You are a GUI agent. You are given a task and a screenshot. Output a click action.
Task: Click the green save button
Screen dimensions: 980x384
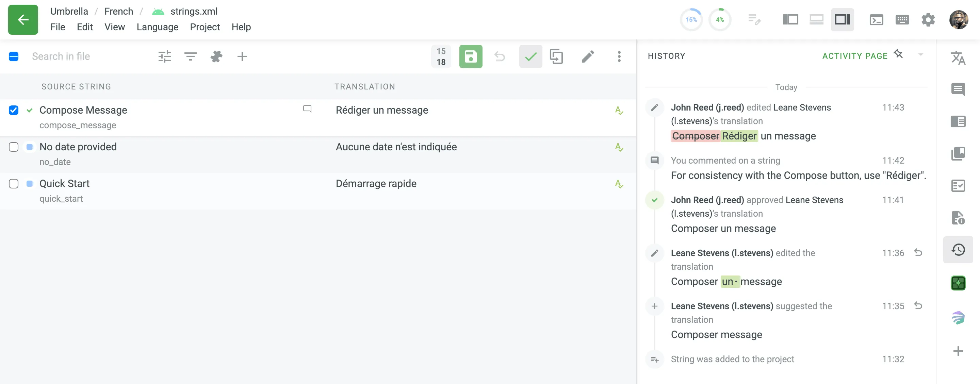[471, 57]
